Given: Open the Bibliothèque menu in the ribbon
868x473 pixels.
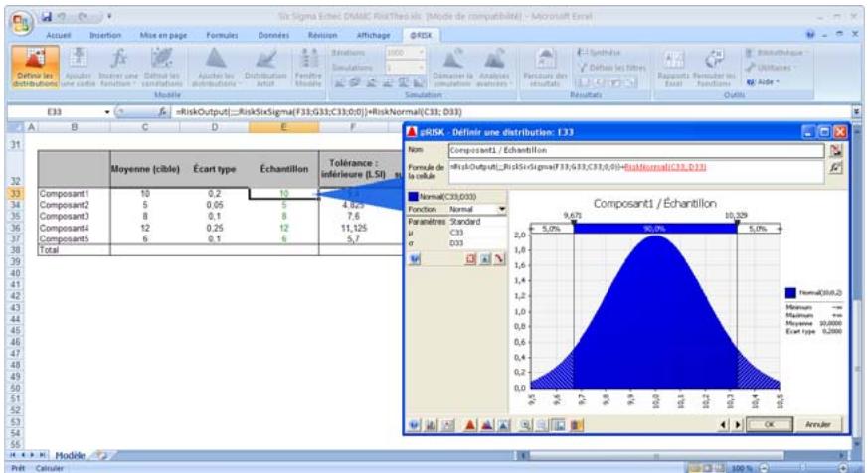Looking at the screenshot, I should (x=777, y=53).
